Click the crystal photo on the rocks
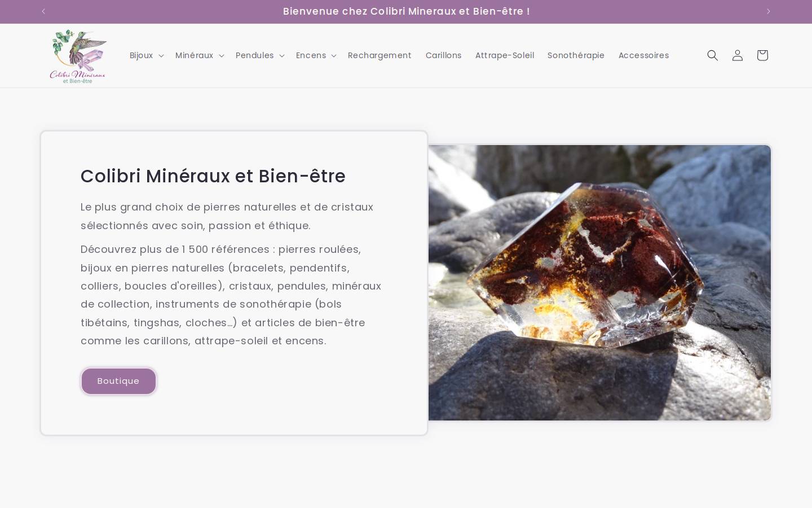The height and width of the screenshot is (508, 812). pyautogui.click(x=599, y=283)
